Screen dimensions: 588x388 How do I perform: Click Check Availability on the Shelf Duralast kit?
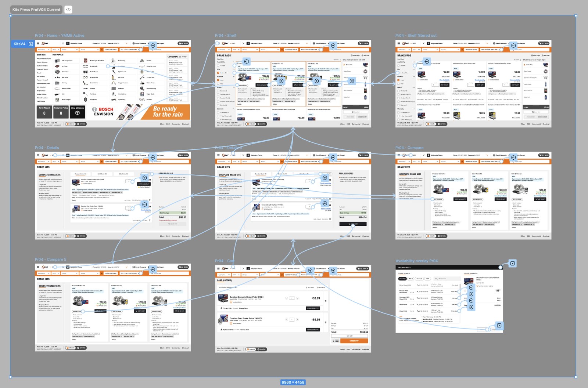pyautogui.click(x=262, y=85)
